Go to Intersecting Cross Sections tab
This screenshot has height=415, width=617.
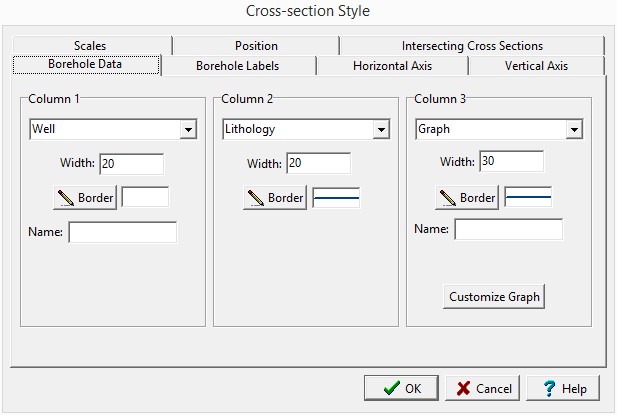point(472,46)
